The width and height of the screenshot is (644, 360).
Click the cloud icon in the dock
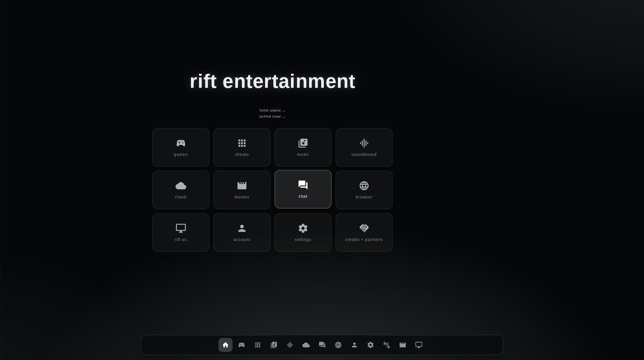[x=306, y=345]
